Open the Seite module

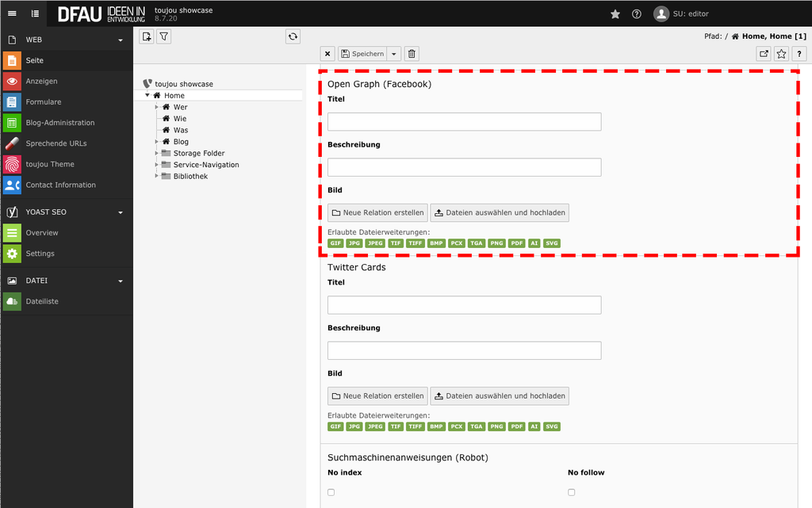pyautogui.click(x=67, y=60)
